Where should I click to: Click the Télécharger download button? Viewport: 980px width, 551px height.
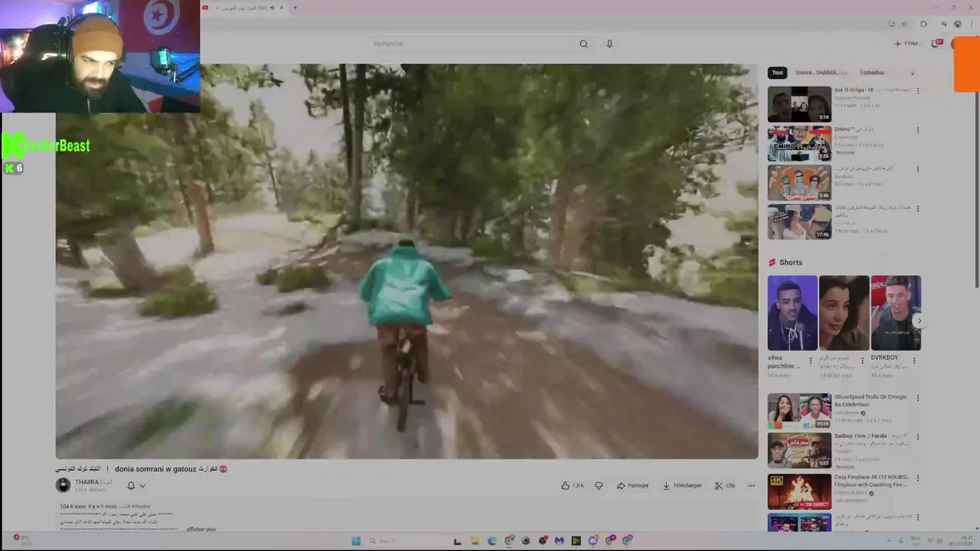click(x=681, y=485)
